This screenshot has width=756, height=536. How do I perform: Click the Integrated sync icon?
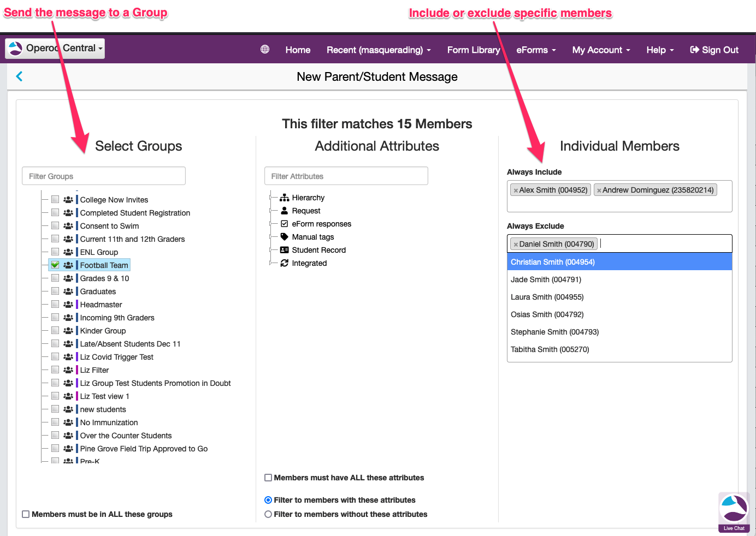coord(284,263)
